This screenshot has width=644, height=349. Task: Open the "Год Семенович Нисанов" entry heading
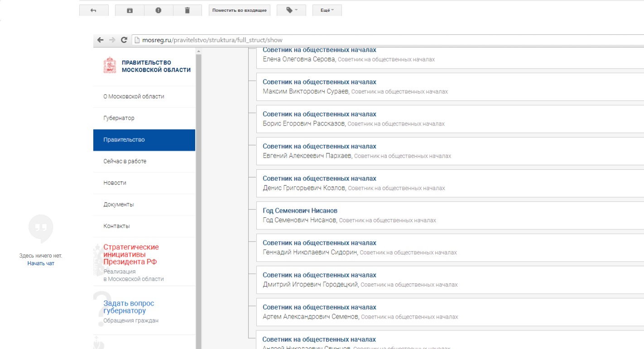pyautogui.click(x=300, y=210)
